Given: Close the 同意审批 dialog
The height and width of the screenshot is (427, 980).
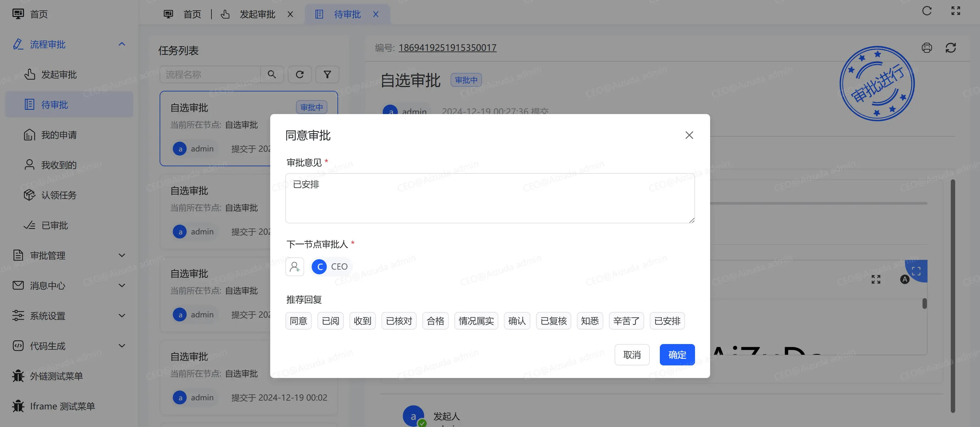Looking at the screenshot, I should (x=689, y=135).
